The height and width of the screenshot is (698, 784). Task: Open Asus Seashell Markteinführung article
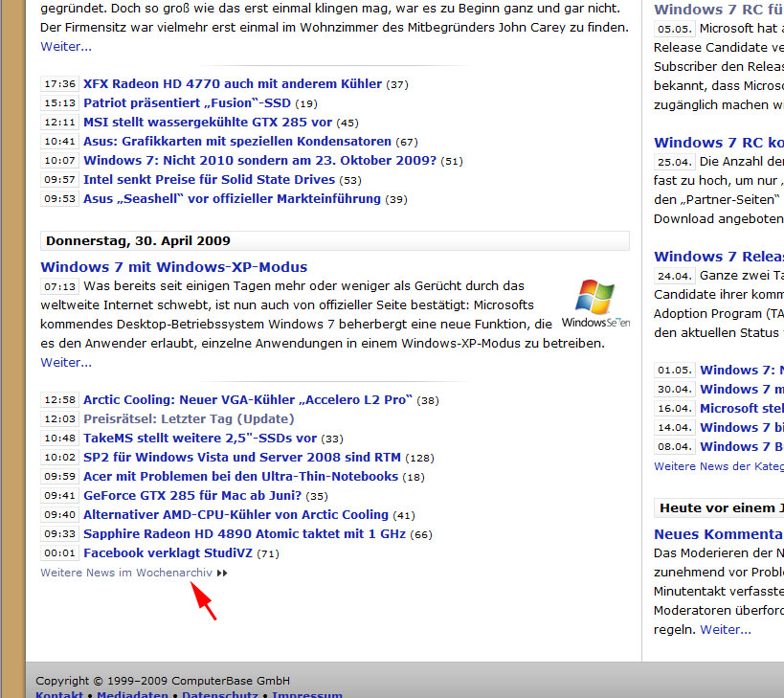232,199
